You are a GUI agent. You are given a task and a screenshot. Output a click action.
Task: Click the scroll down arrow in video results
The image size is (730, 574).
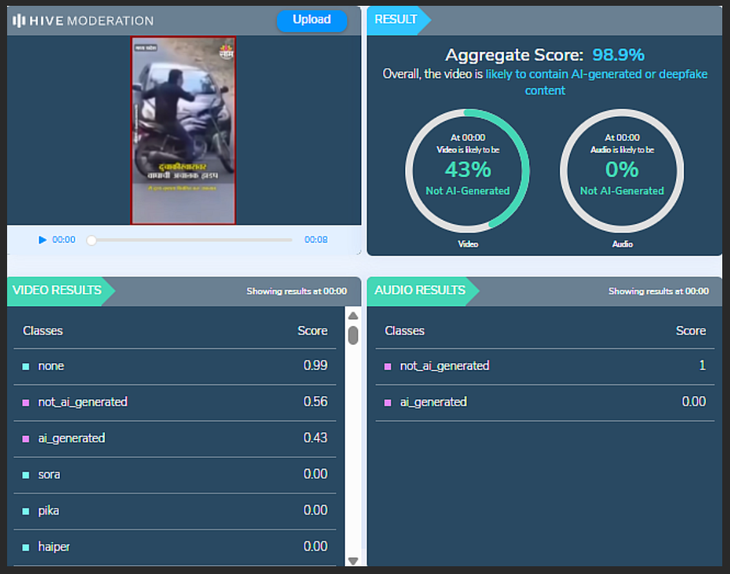tap(352, 560)
